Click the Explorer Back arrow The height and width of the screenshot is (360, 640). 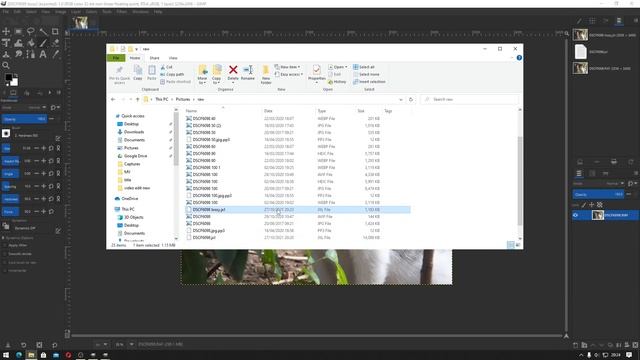pyautogui.click(x=113, y=100)
